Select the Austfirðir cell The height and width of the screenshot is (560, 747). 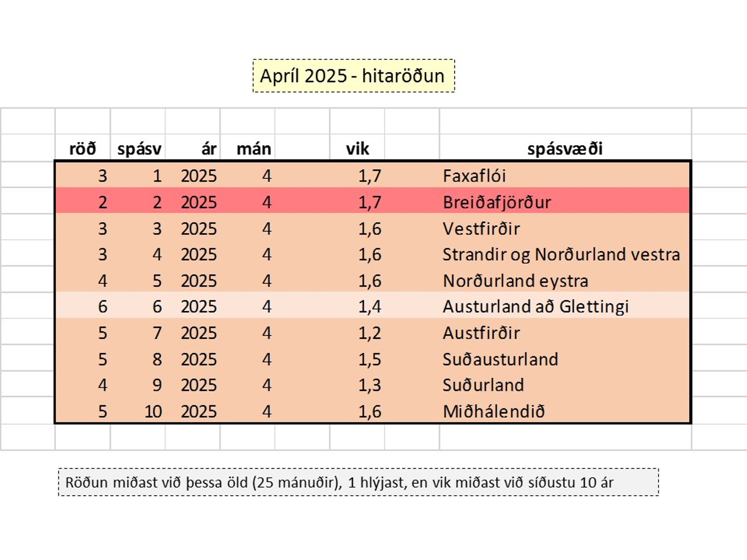pyautogui.click(x=565, y=333)
